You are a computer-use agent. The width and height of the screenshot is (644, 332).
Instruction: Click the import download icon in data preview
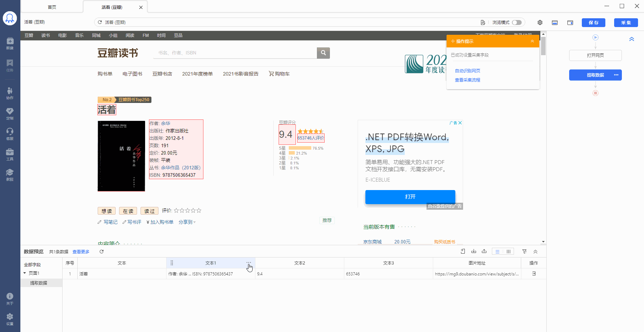click(x=474, y=251)
